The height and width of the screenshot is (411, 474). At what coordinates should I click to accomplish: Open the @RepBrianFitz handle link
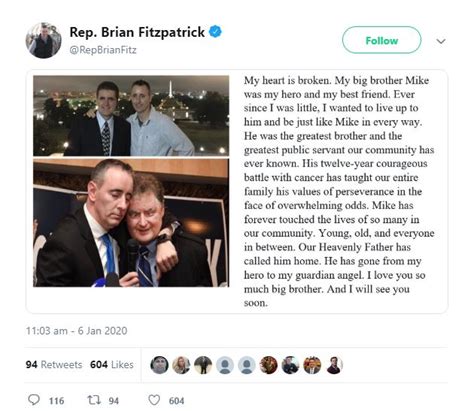pyautogui.click(x=103, y=50)
